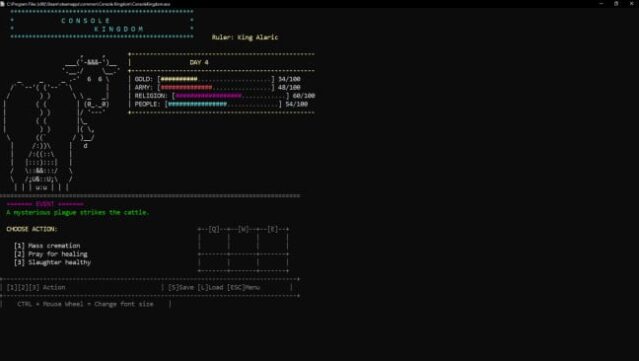Click the CONSOLE KINGDOM title banner

point(102,24)
